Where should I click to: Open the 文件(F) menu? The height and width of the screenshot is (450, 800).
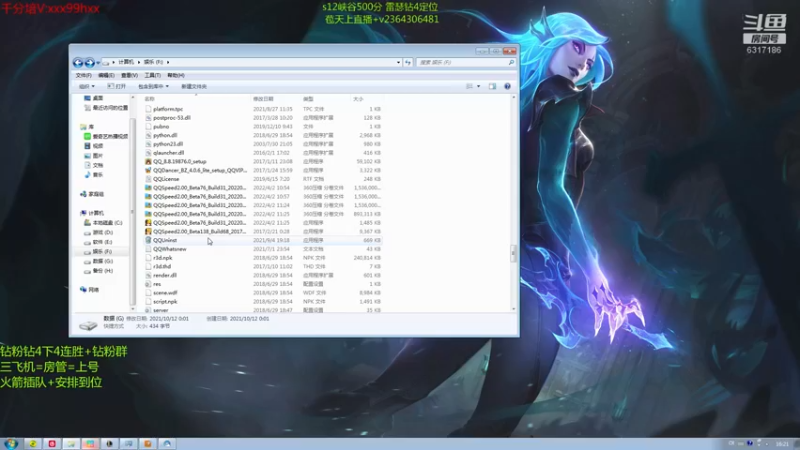click(x=83, y=76)
